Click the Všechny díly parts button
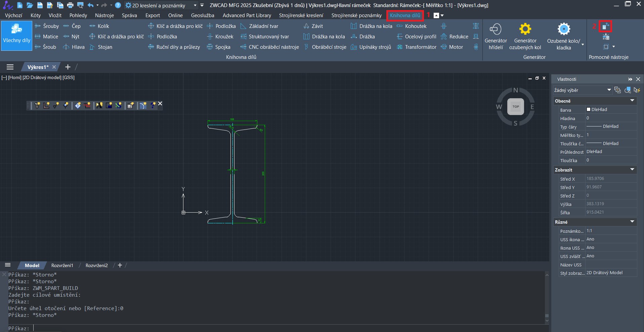 coord(16,36)
